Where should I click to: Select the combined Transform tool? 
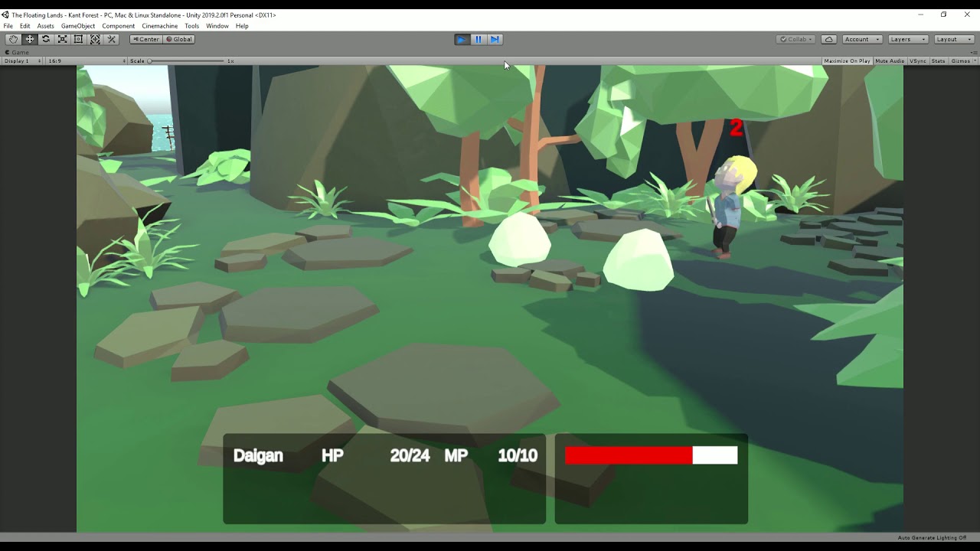95,39
